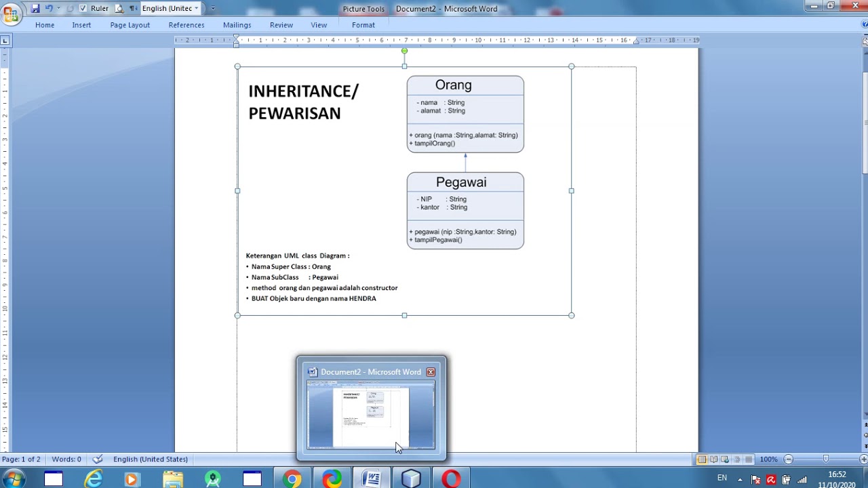Open the Windows Start menu

coord(13,479)
